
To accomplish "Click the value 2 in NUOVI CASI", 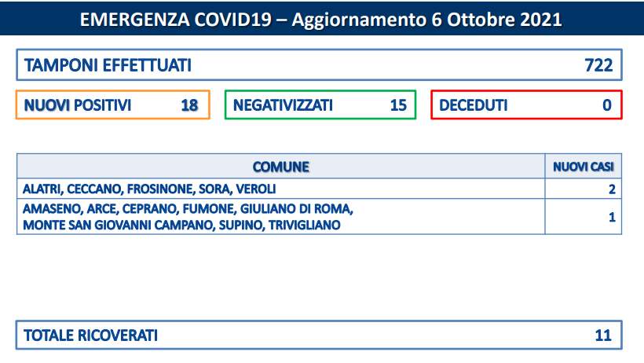I will pyautogui.click(x=612, y=189).
